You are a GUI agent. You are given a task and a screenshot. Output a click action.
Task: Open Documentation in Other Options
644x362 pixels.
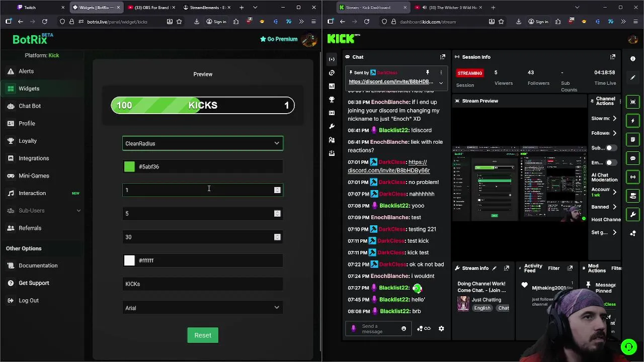(38, 265)
